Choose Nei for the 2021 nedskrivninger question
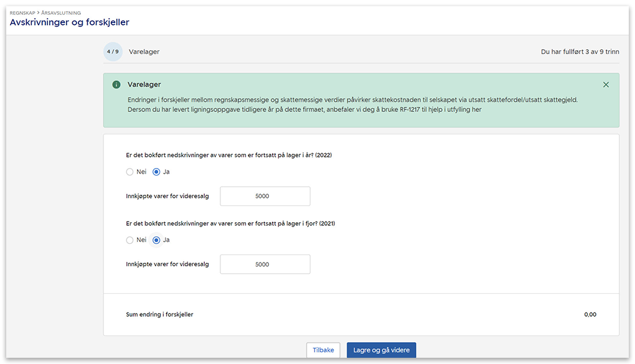This screenshot has height=364, width=635. coord(129,240)
